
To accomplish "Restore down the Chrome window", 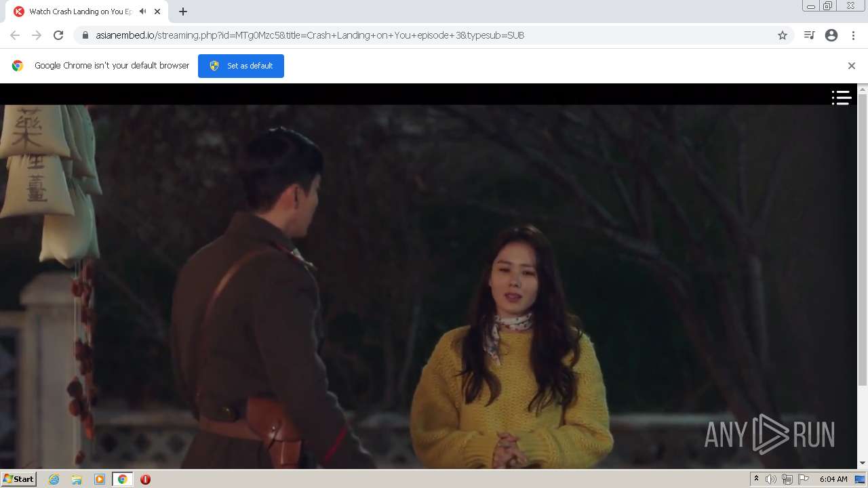I will [829, 6].
